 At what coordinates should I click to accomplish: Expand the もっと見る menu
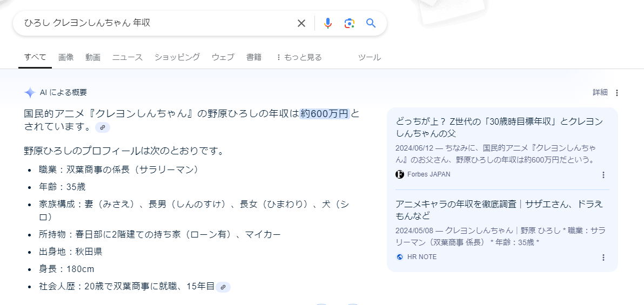299,57
